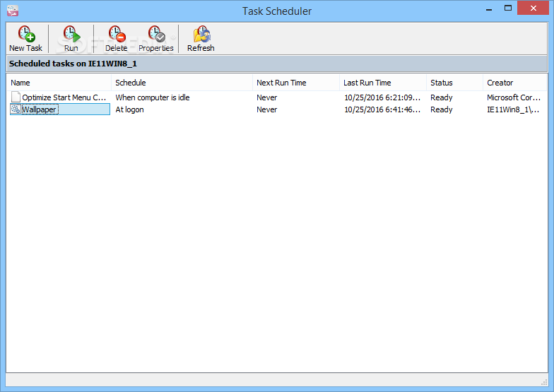Close the Task Scheduler window
Image resolution: width=554 pixels, height=392 pixels.
533,8
